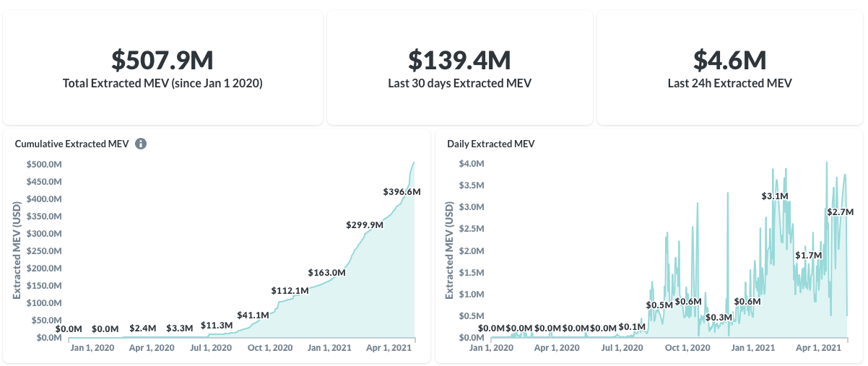Screen dimensions: 868x366
Task: Click the 'Extracted MEV (USD)' axis title on the Daily chart
Action: (449, 250)
